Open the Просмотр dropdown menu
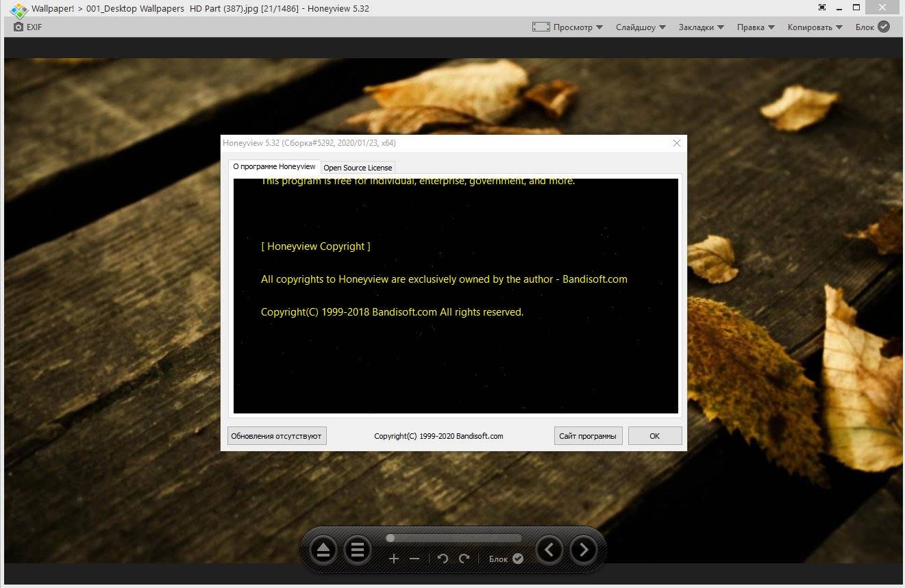The height and width of the screenshot is (588, 905). click(x=578, y=27)
